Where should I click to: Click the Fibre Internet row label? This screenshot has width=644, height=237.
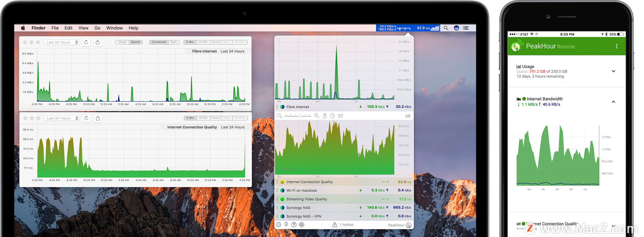pos(298,107)
